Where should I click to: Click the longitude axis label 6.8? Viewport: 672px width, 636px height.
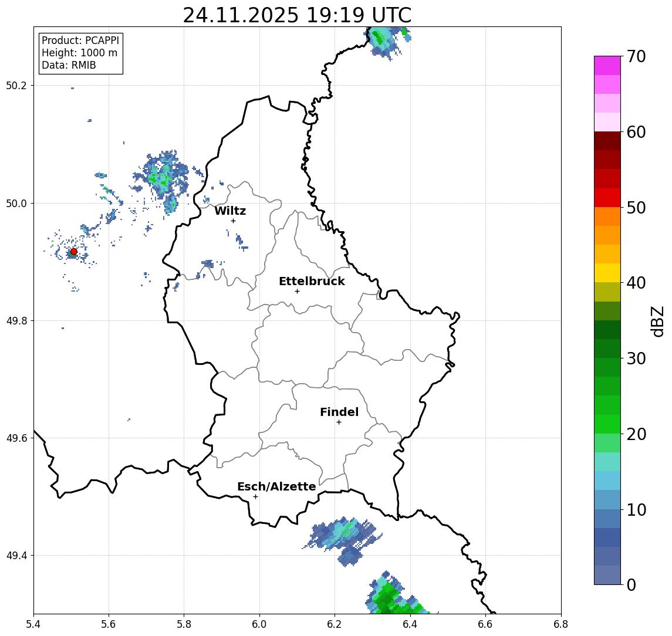pyautogui.click(x=561, y=624)
